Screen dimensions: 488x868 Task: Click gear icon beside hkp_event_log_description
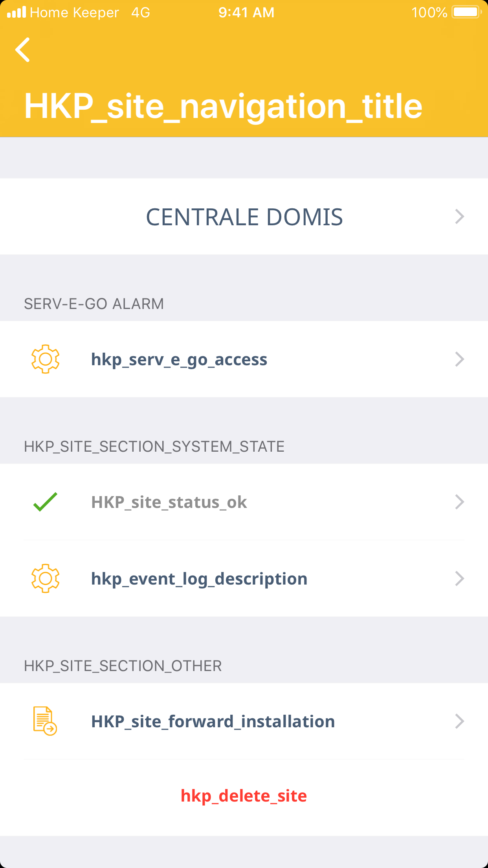click(46, 578)
